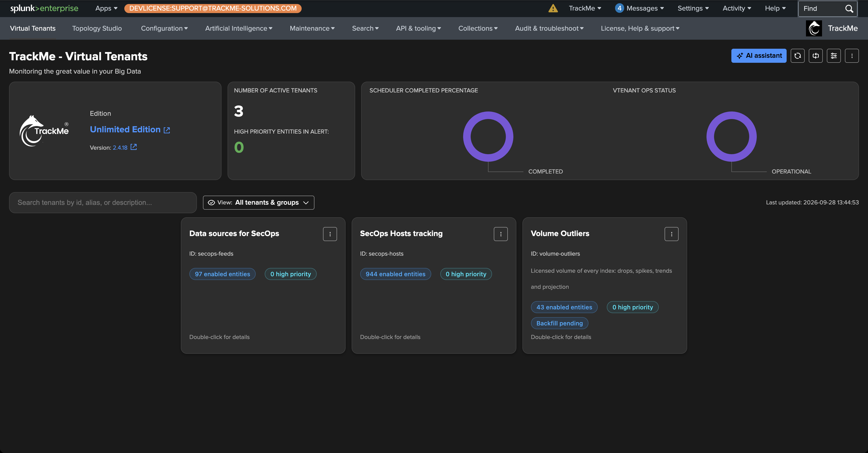Open the Topology Studio tab
The height and width of the screenshot is (453, 868).
tap(97, 28)
